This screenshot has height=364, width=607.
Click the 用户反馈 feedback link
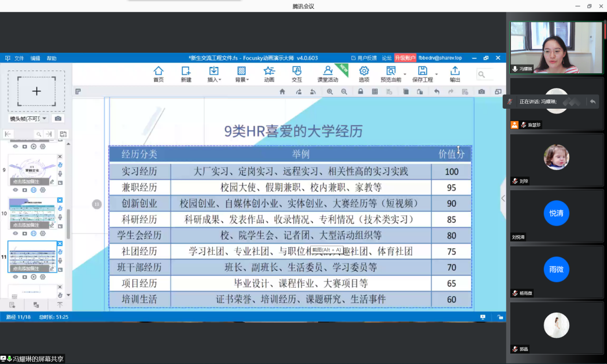[364, 58]
